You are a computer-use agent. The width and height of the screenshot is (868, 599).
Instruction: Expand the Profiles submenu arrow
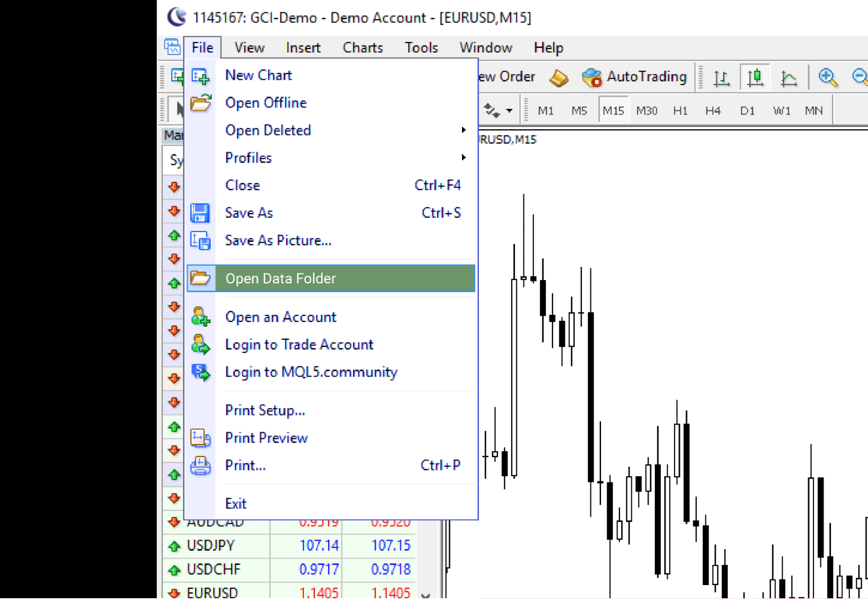pyautogui.click(x=464, y=157)
